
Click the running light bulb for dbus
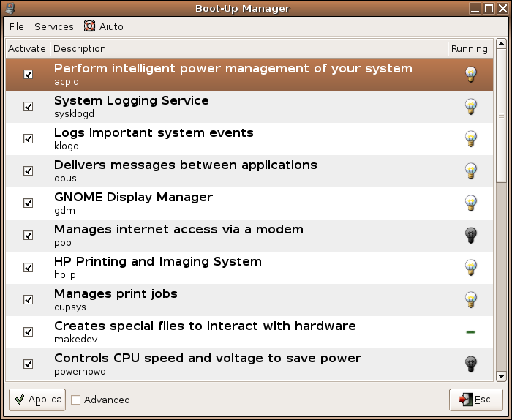[x=470, y=170]
